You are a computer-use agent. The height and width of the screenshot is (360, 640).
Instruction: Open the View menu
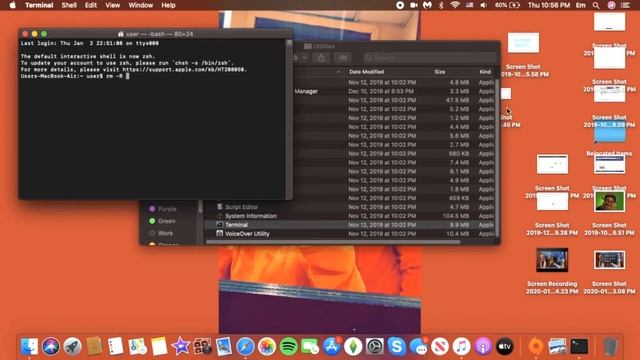pos(112,5)
